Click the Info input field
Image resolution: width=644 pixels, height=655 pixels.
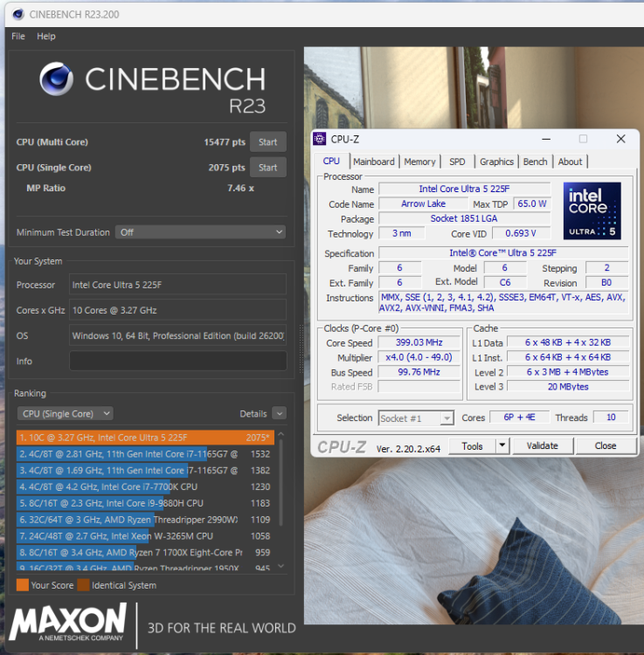(x=178, y=361)
